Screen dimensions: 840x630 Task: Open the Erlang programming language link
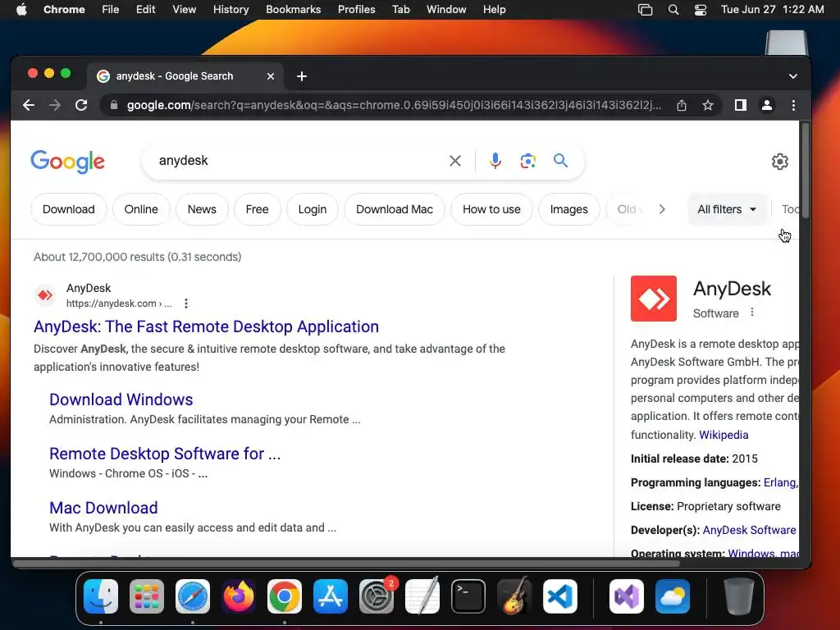780,482
